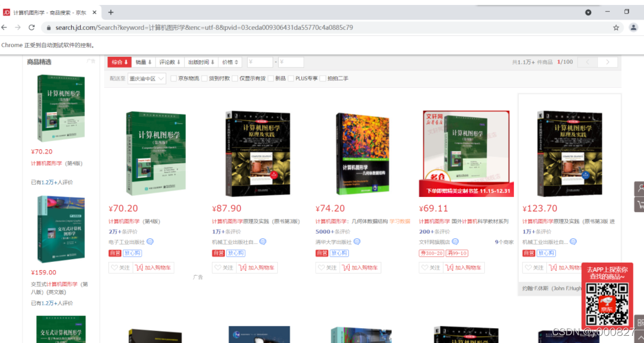Open the Chrome profile avatar icon
This screenshot has width=644, height=343.
tap(634, 28)
